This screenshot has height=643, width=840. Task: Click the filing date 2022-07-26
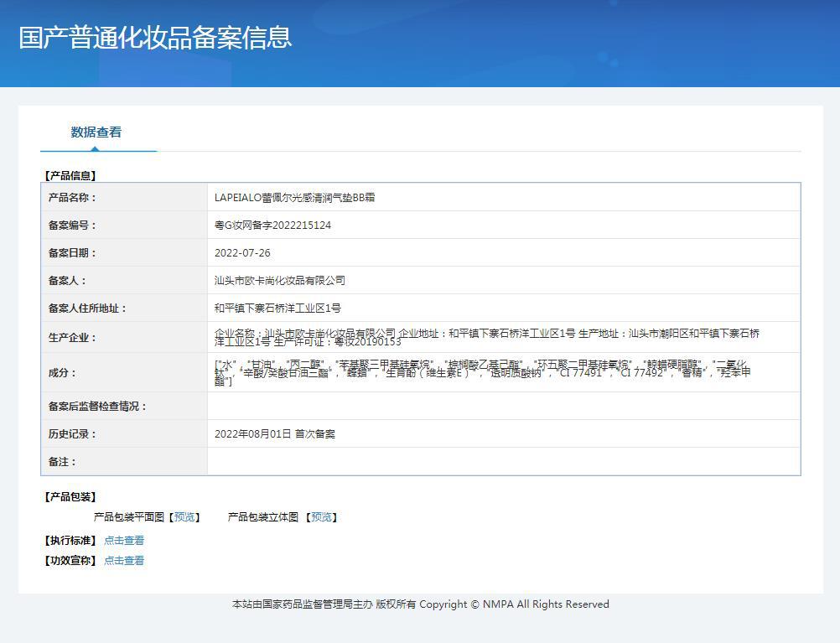242,253
